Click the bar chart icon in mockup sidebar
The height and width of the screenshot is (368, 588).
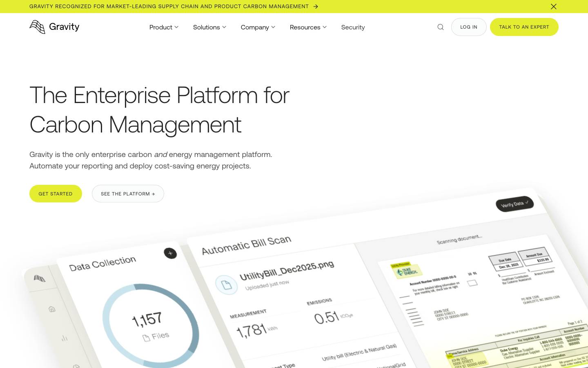point(65,338)
